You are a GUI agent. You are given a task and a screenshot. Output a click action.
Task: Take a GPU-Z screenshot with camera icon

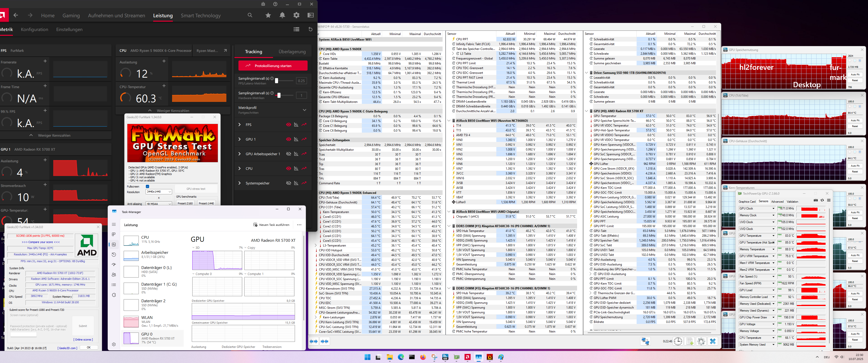coord(816,200)
